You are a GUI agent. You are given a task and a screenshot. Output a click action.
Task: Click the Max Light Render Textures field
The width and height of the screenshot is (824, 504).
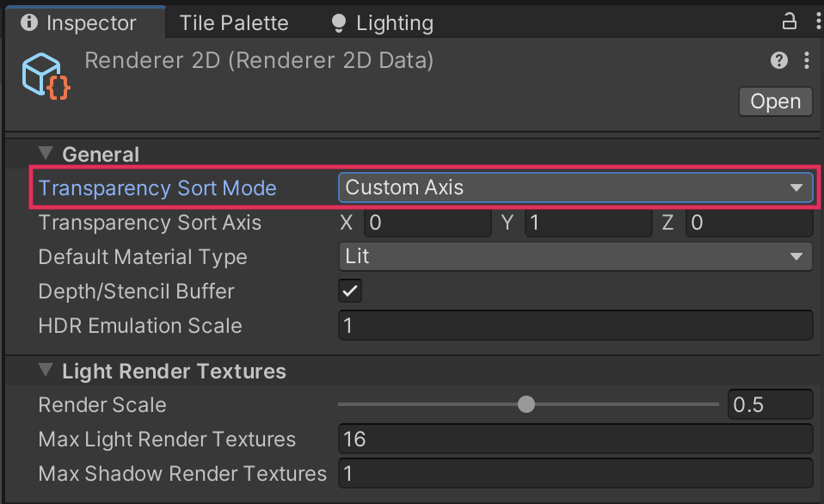pos(575,439)
